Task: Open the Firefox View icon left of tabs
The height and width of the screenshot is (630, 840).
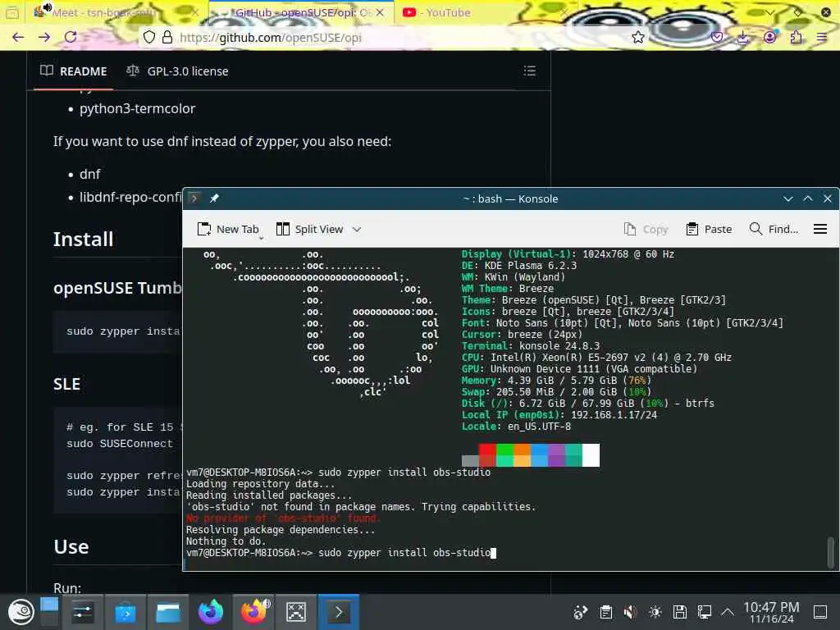Action: tap(11, 11)
